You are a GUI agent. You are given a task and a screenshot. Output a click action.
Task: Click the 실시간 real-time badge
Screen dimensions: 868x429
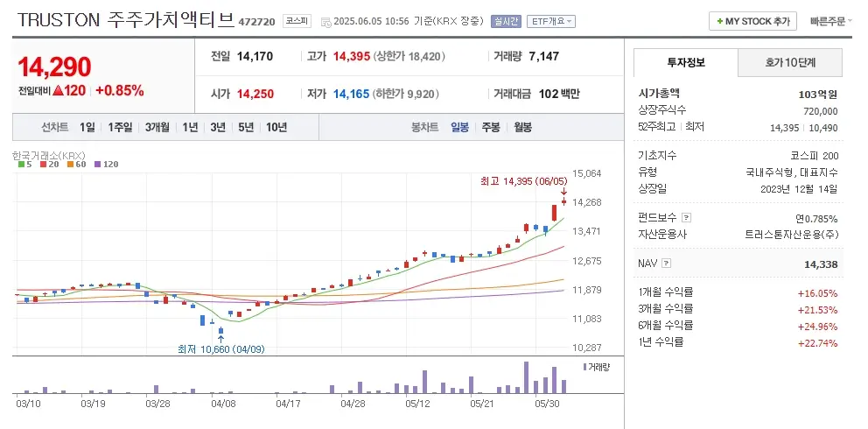[x=506, y=21]
